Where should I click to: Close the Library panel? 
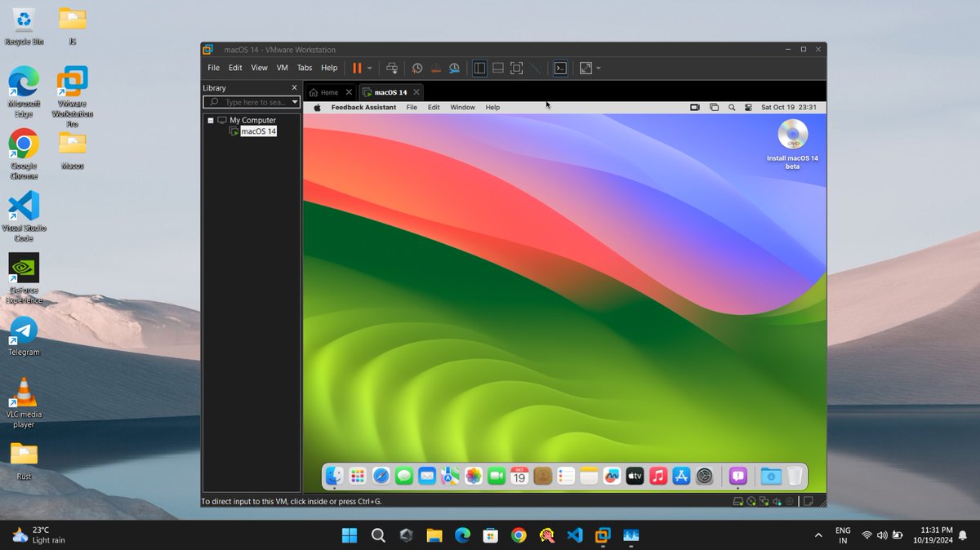point(294,87)
